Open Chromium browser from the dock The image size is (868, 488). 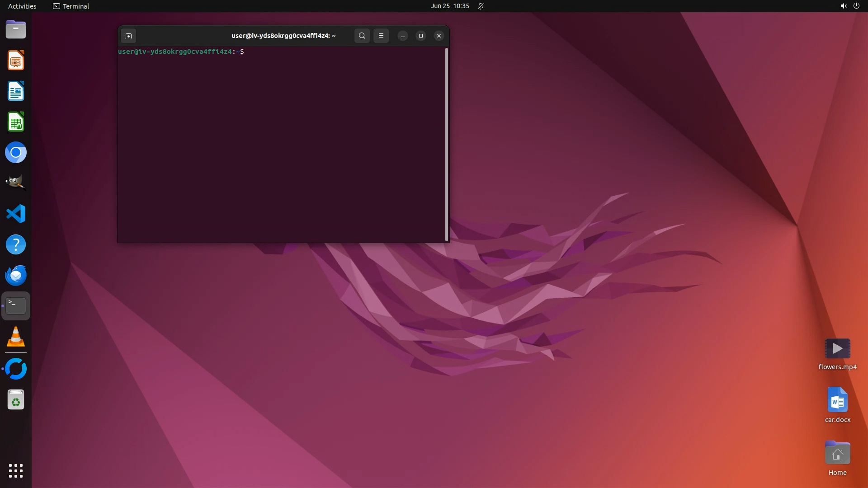(16, 153)
